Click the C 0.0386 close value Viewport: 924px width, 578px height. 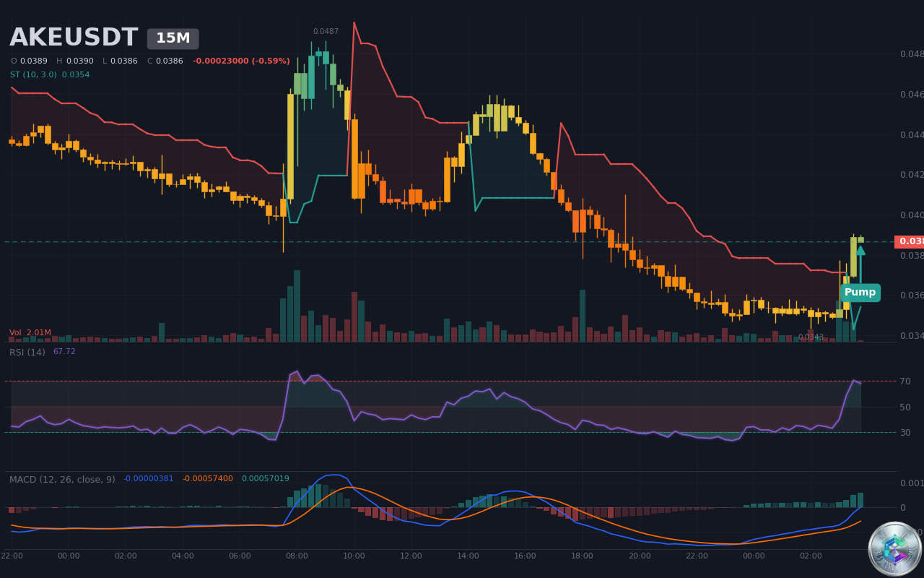click(165, 61)
